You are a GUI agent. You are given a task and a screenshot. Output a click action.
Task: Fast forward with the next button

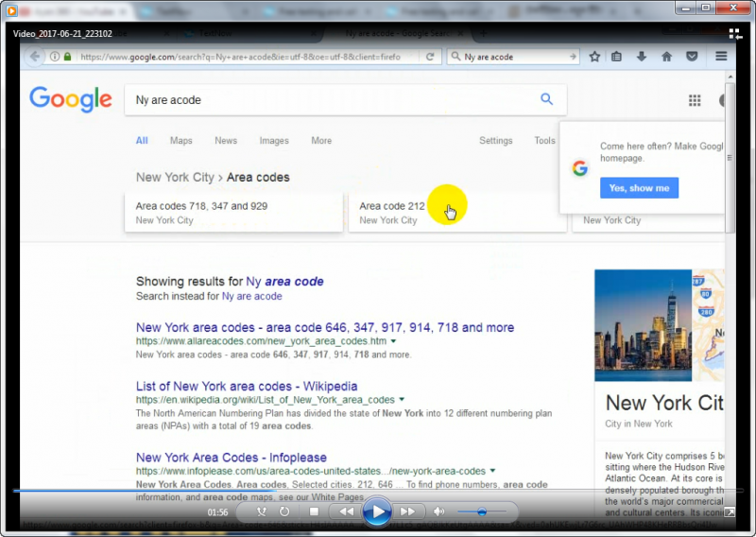[407, 511]
